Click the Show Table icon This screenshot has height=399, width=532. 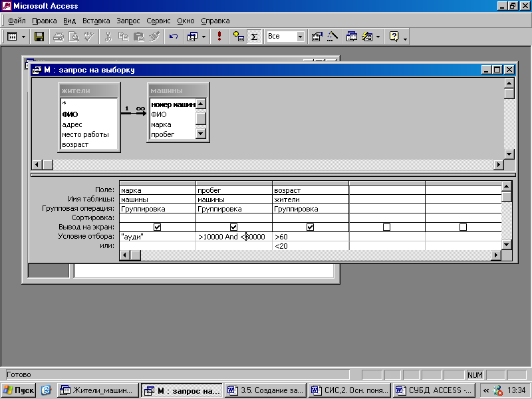click(x=239, y=37)
